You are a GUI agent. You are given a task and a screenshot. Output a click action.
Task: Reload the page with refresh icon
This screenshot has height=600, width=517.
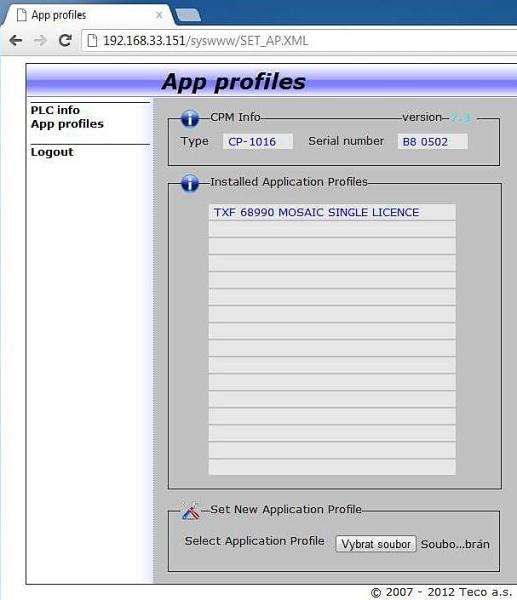(x=65, y=40)
